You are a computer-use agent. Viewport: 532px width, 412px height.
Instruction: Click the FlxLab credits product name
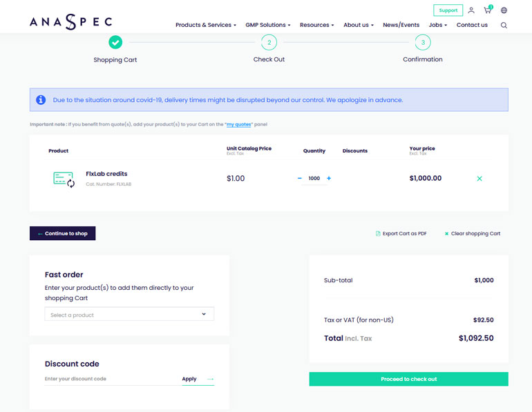tap(106, 174)
